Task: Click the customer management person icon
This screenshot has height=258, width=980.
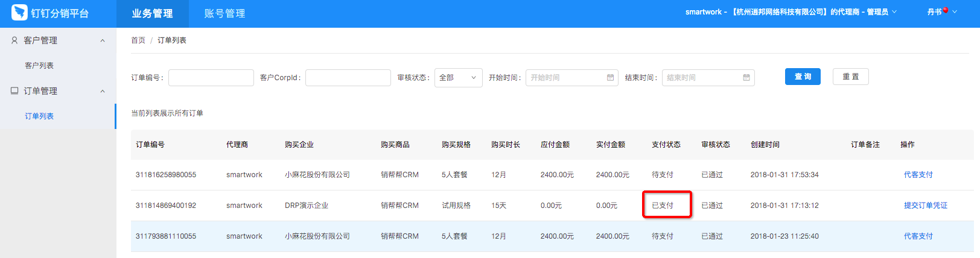Action: point(14,40)
